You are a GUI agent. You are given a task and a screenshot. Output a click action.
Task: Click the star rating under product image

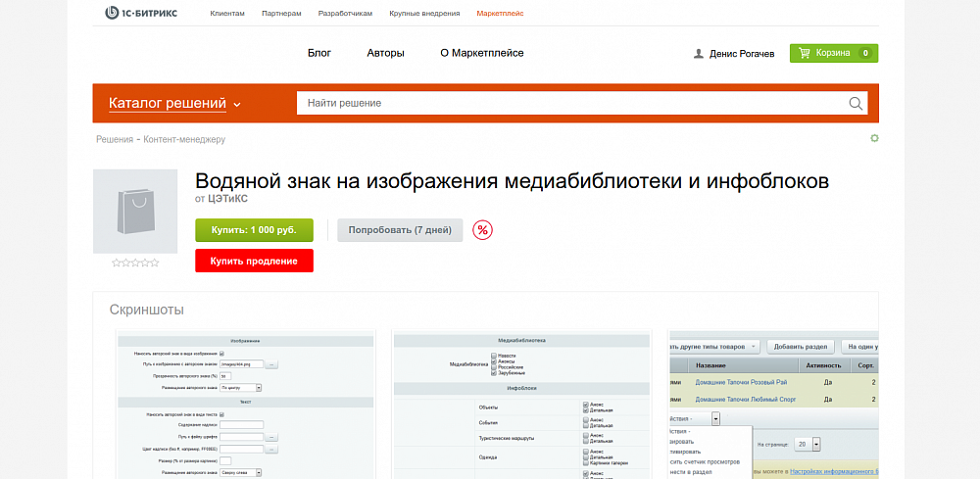(x=135, y=263)
